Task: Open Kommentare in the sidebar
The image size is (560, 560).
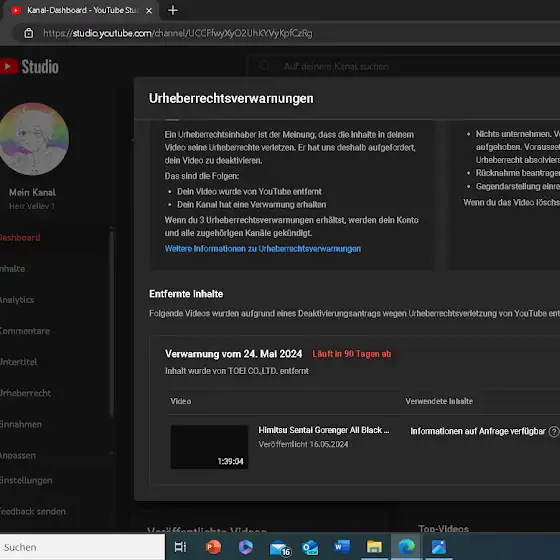Action: tap(25, 331)
